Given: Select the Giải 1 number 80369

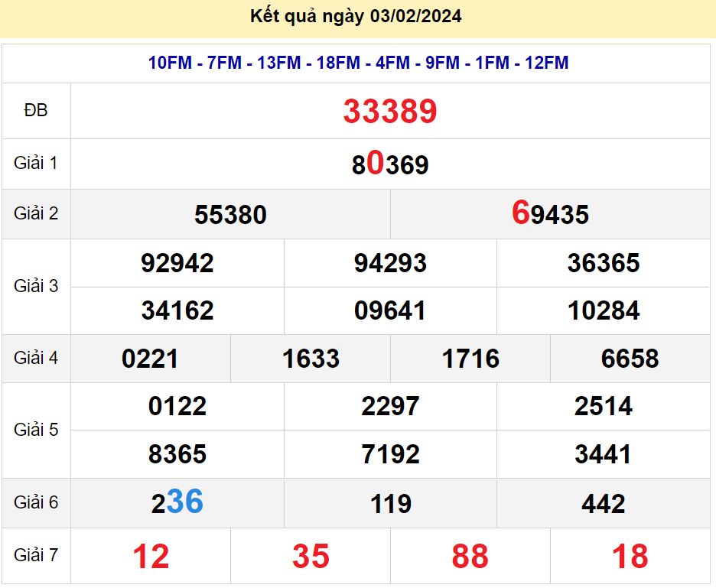Looking at the screenshot, I should pos(390,164).
